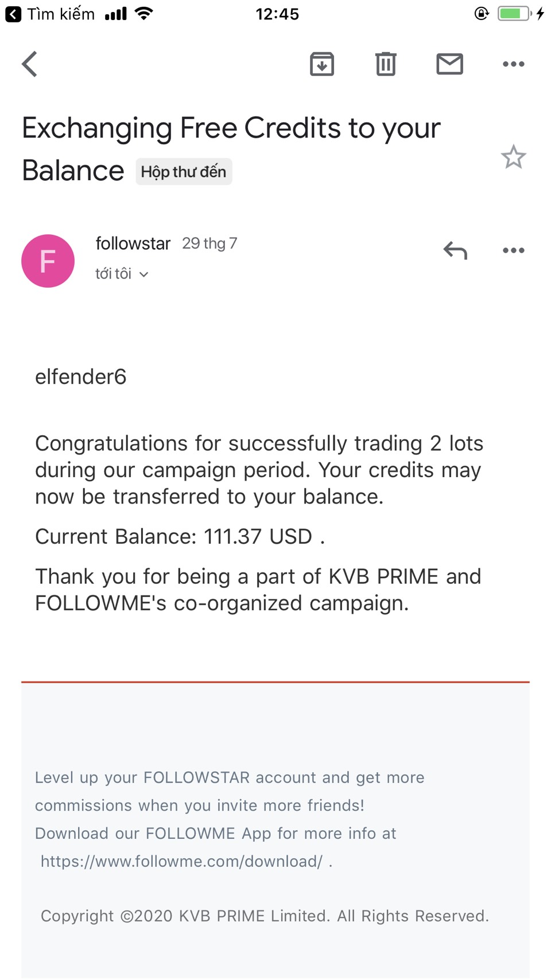Viewport: 551px width, 980px height.
Task: Go back with the left chevron
Action: click(30, 64)
